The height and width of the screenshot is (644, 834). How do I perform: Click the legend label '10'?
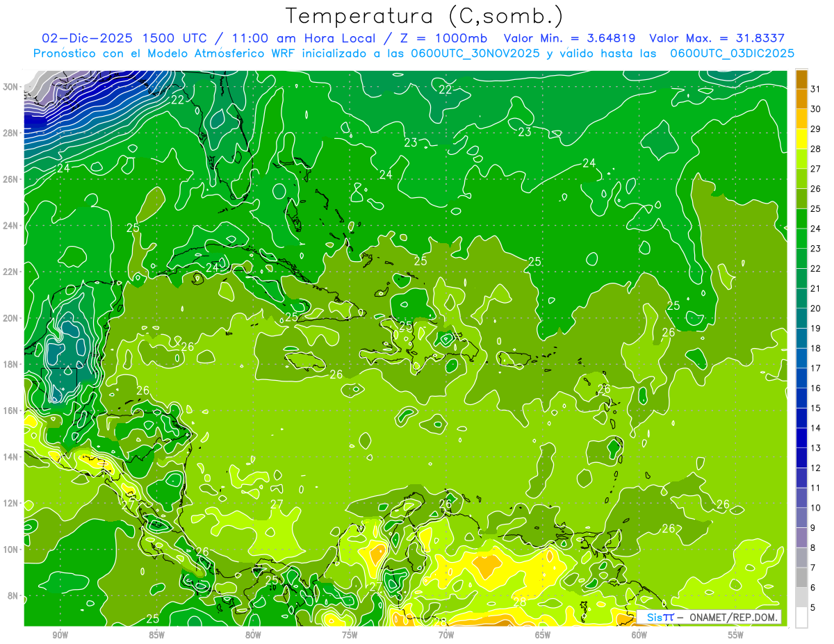coord(815,508)
